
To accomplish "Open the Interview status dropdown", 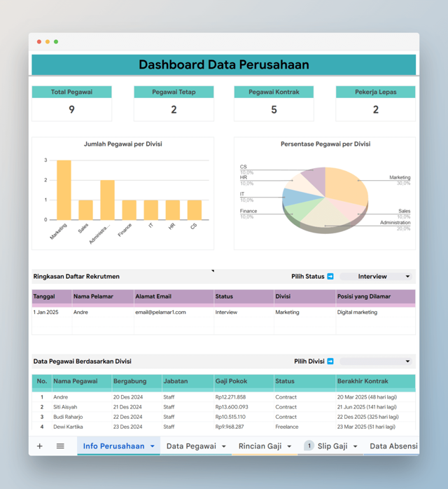I will 376,276.
